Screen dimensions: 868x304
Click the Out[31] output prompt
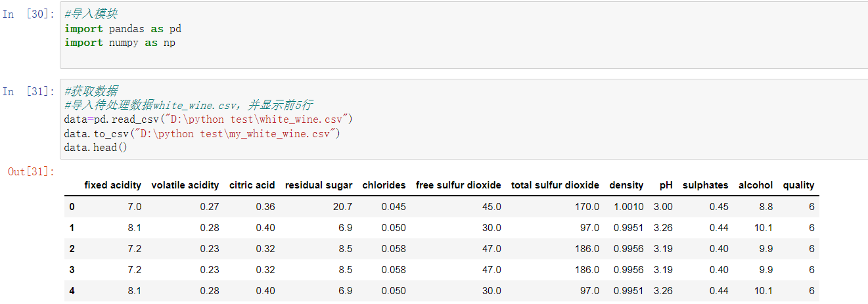31,171
